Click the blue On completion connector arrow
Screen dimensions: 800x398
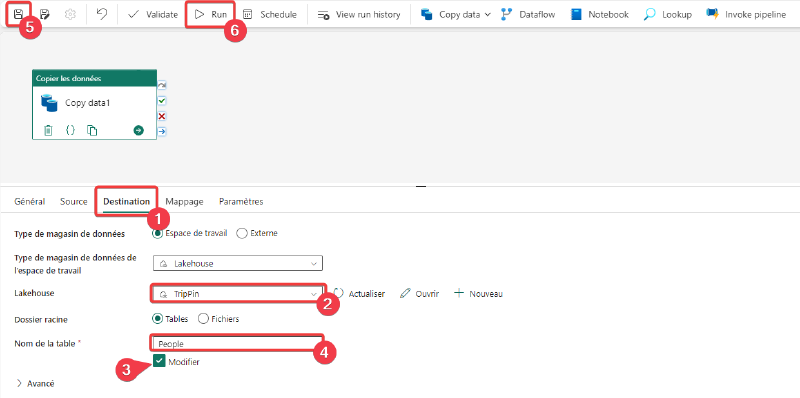click(x=162, y=132)
